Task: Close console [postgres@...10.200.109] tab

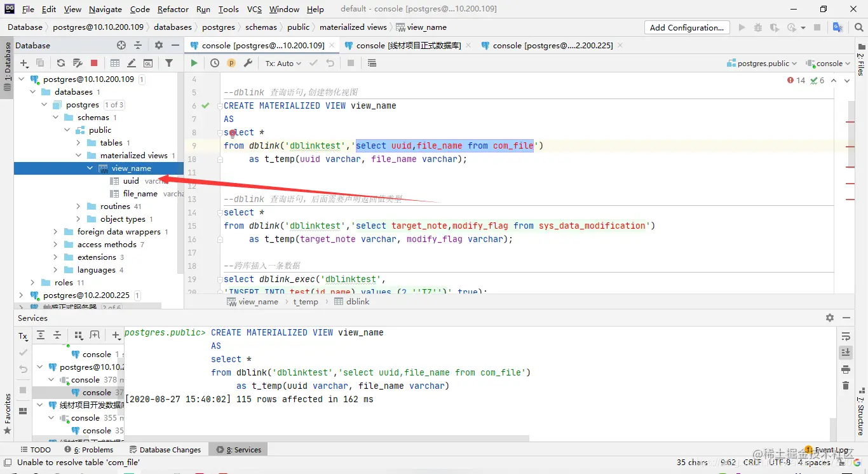Action: coord(332,46)
